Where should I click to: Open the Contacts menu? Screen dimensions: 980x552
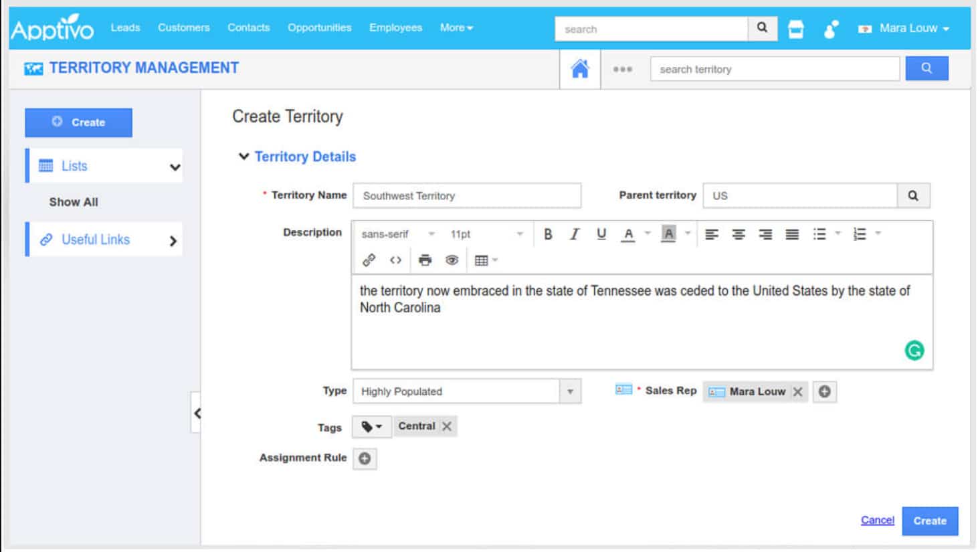248,27
